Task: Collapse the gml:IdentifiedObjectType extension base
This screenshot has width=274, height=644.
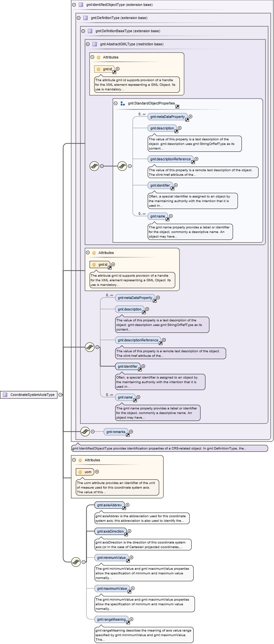Action: (74, 5)
